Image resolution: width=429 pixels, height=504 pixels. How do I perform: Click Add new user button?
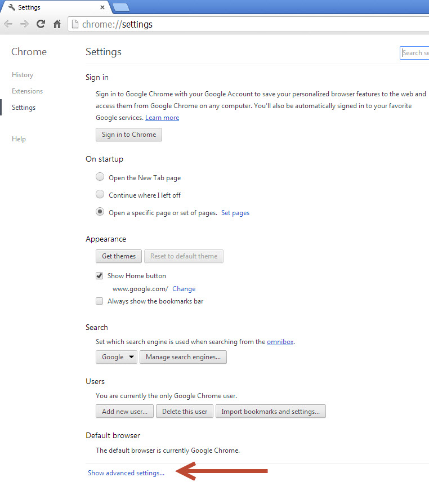(124, 412)
